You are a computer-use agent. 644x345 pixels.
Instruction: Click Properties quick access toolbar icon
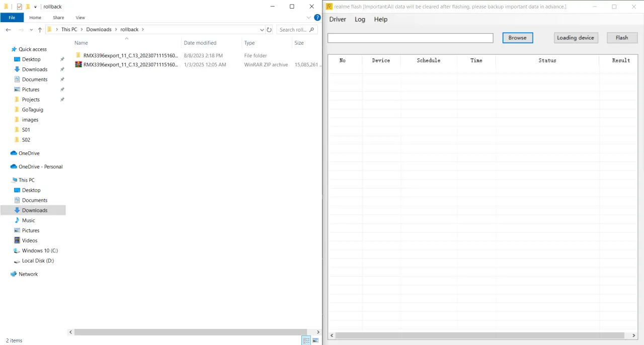coord(19,7)
